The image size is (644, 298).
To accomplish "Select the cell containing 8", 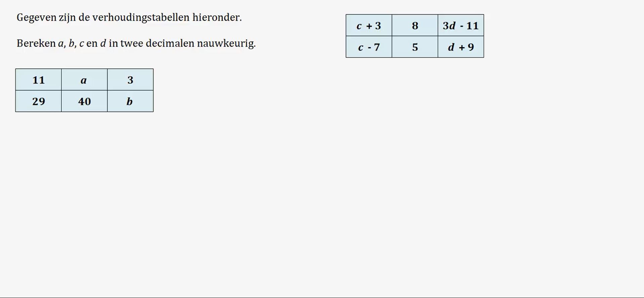I will coord(415,25).
